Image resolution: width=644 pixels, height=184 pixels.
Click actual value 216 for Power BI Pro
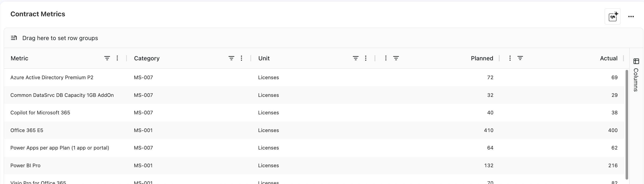(613, 166)
